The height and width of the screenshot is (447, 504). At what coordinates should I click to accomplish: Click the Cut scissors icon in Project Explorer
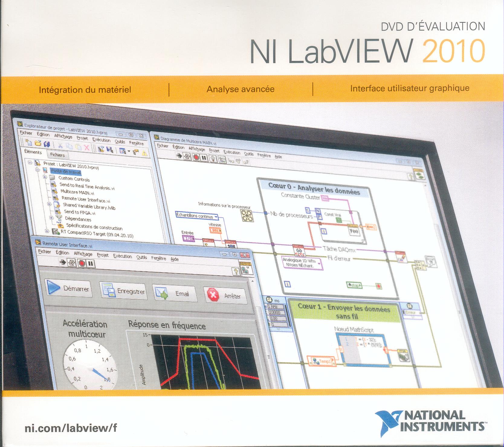pyautogui.click(x=60, y=145)
